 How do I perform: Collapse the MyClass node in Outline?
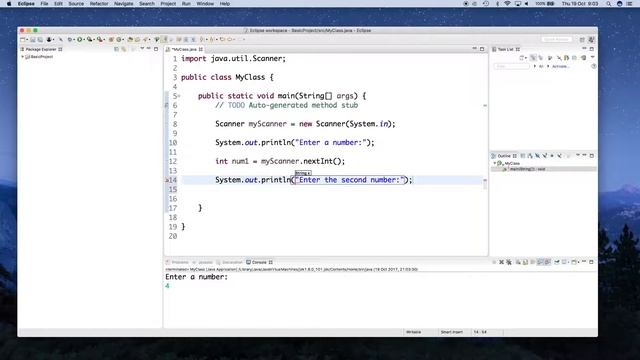coord(495,163)
